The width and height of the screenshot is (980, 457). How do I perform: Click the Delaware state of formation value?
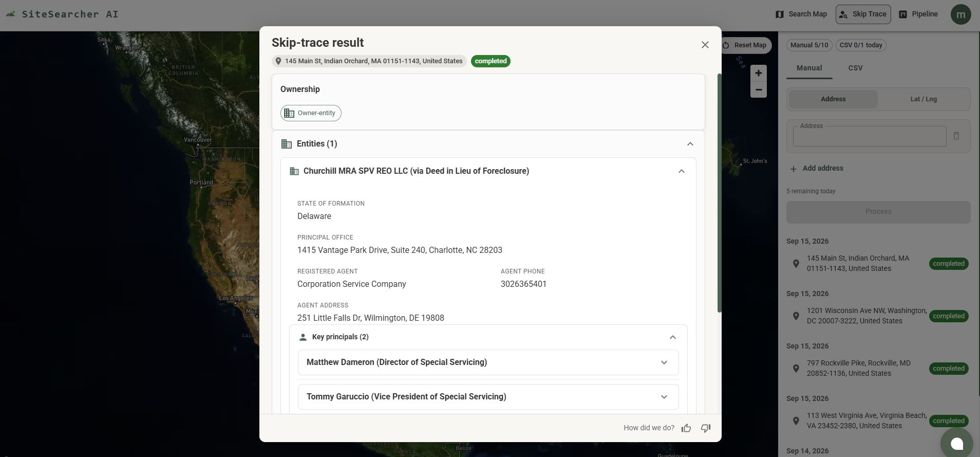click(x=314, y=216)
